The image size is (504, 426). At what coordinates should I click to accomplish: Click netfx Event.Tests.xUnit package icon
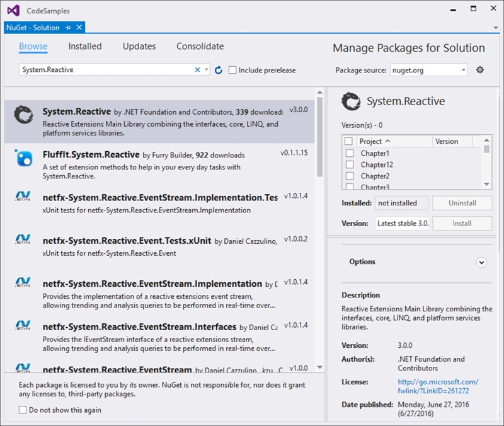tap(23, 239)
